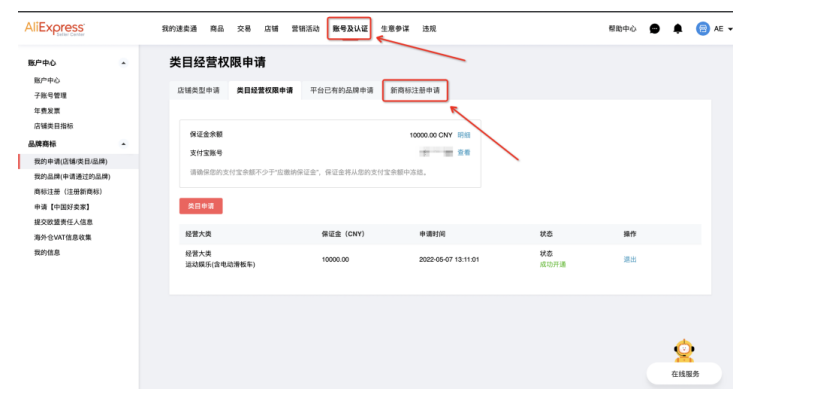The width and height of the screenshot is (830, 402).
Task: Switch to the 店铺类型申请 tab
Action: pyautogui.click(x=199, y=90)
